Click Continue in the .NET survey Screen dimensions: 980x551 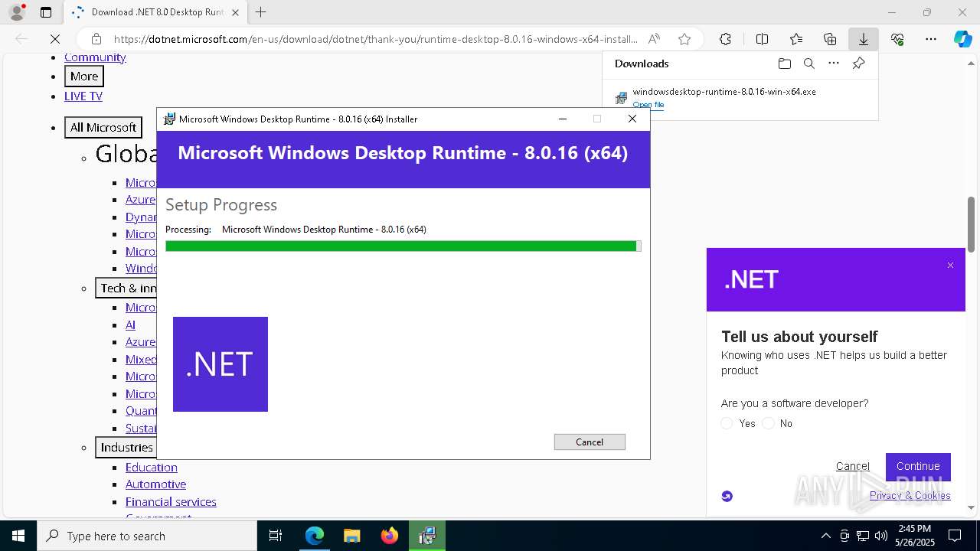[x=918, y=466]
